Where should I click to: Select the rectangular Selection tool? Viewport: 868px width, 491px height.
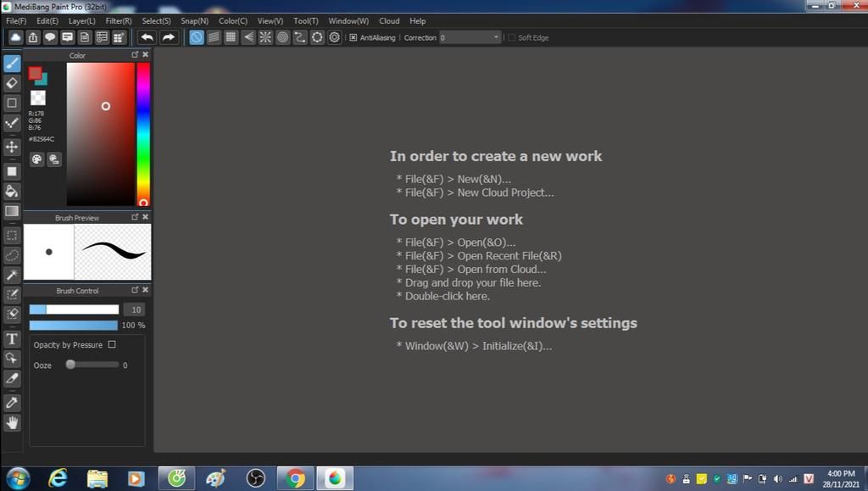click(12, 235)
